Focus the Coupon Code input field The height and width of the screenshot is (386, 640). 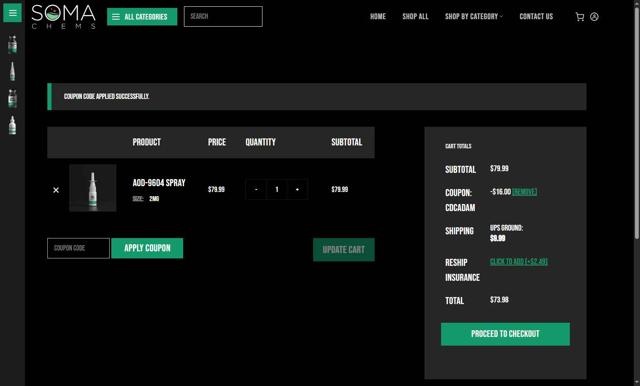coord(78,248)
